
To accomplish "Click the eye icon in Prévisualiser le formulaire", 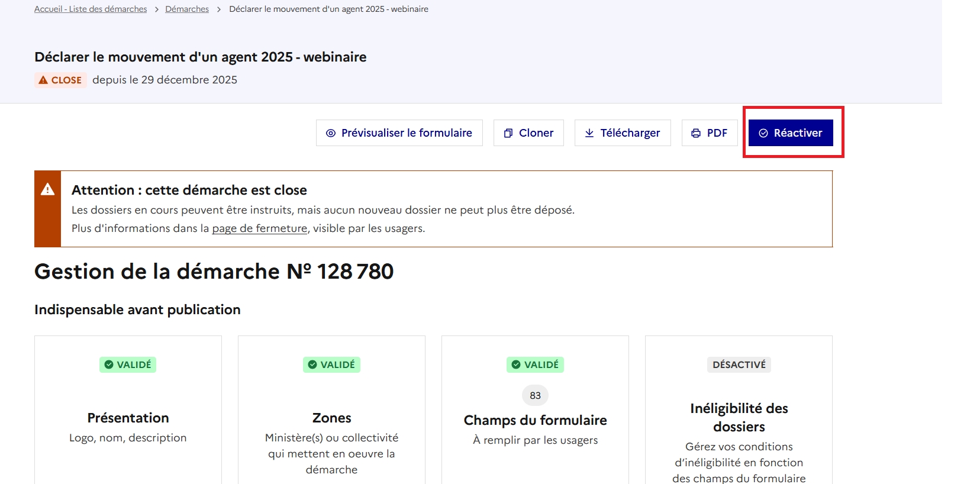I will click(x=331, y=133).
